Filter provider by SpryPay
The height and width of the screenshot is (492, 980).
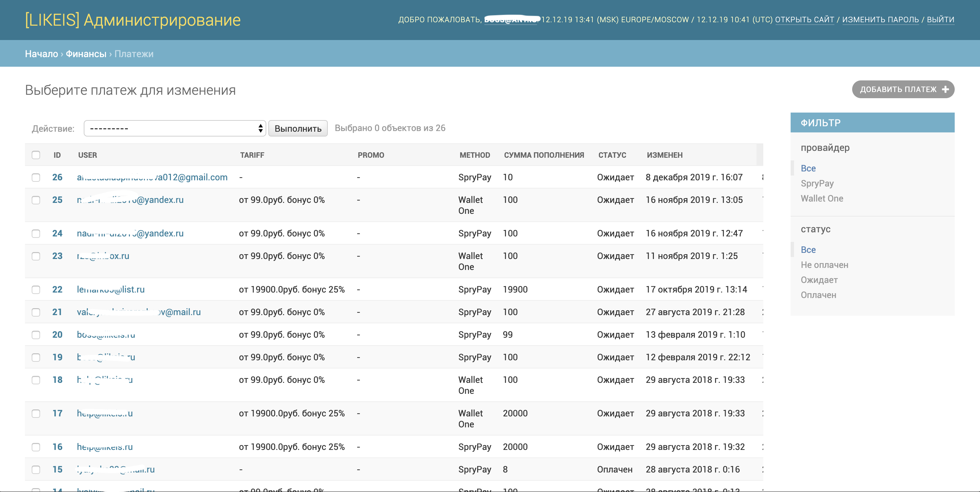point(817,183)
